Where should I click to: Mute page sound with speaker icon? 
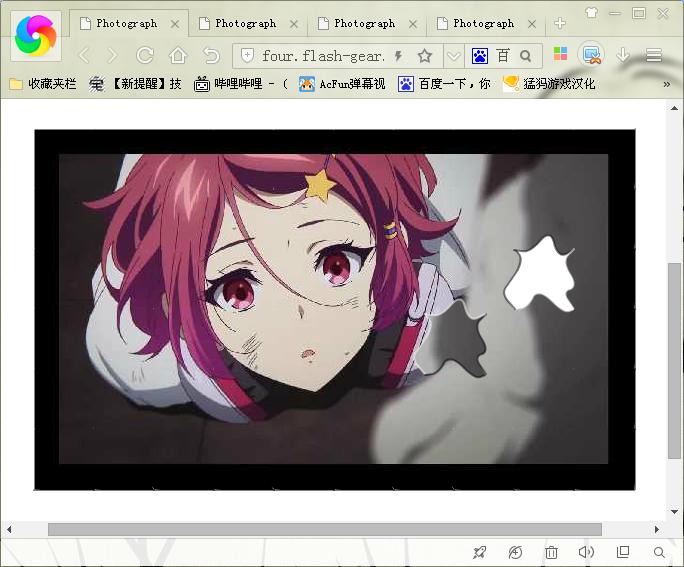point(586,552)
